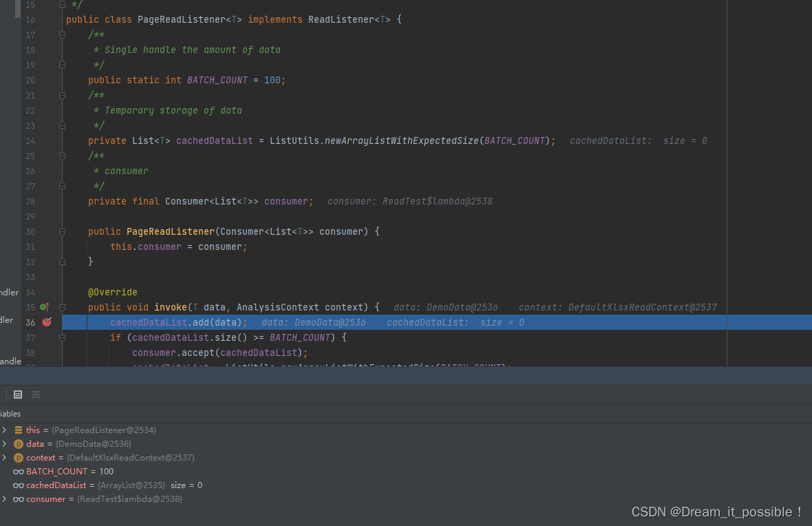The height and width of the screenshot is (526, 812).
Task: Click the overriding method arrow icon on line 35
Action: pyautogui.click(x=46, y=307)
